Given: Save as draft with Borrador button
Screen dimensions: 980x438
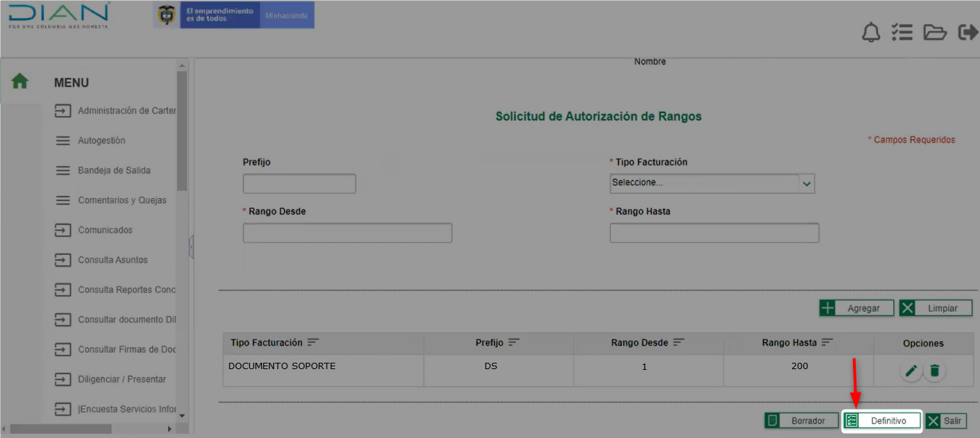Looking at the screenshot, I should [x=800, y=421].
